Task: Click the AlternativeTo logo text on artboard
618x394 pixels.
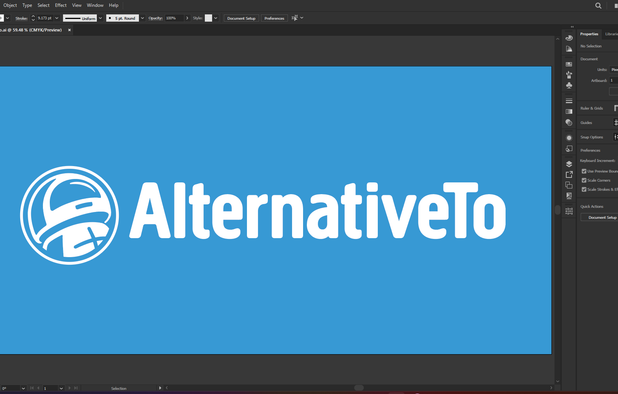Action: pyautogui.click(x=318, y=210)
